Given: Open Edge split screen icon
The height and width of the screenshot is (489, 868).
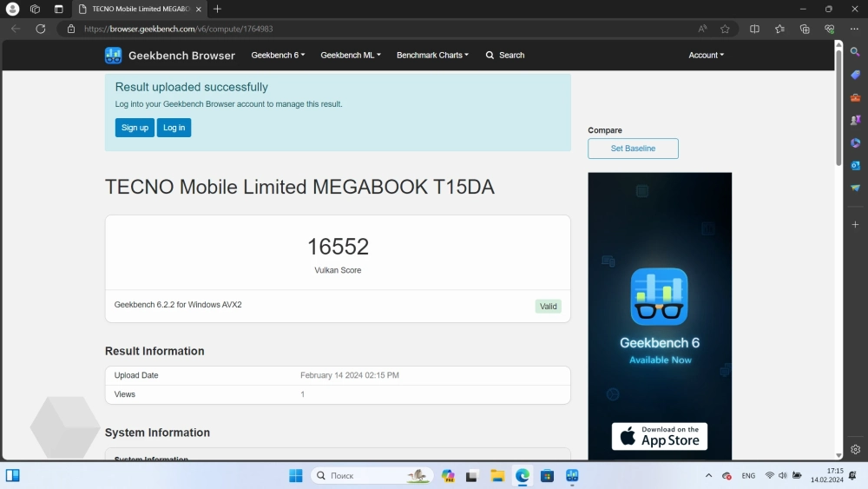Looking at the screenshot, I should pos(754,29).
